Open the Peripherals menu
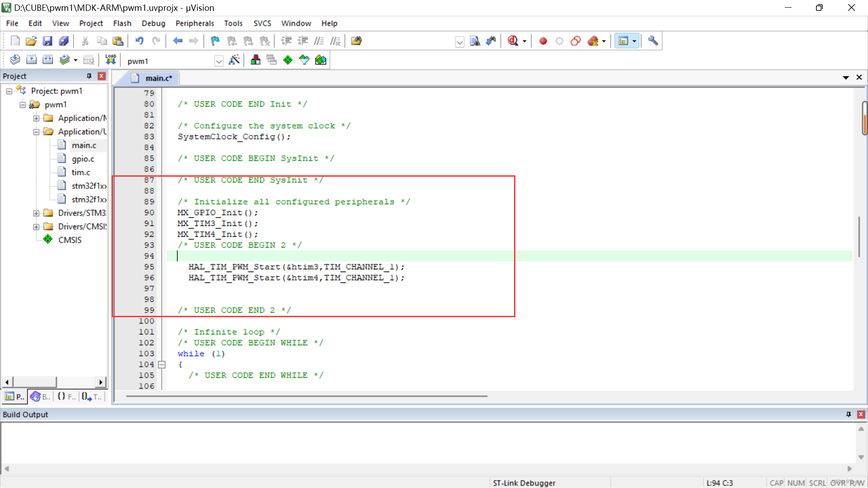 pos(195,23)
